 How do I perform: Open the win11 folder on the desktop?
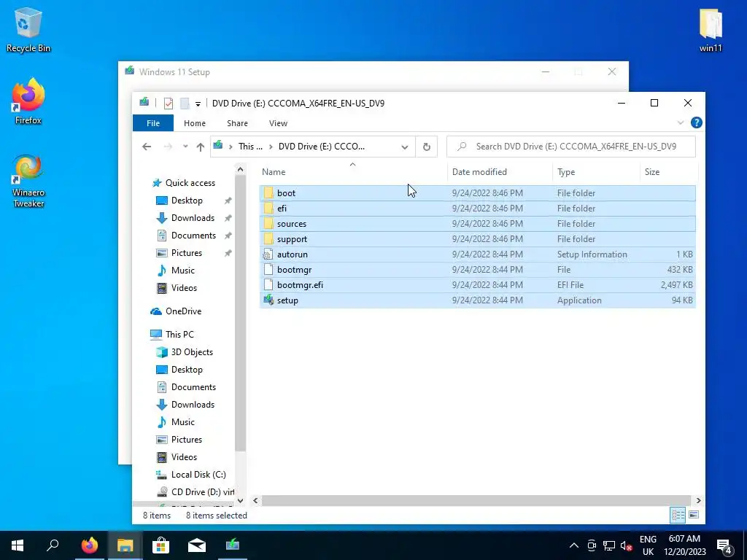711,29
